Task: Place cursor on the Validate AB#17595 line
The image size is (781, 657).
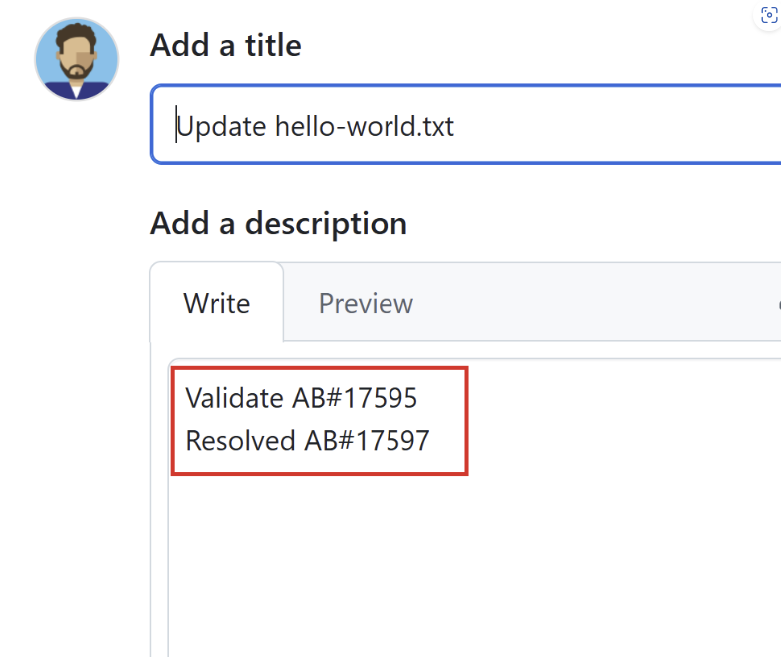Action: click(x=301, y=398)
